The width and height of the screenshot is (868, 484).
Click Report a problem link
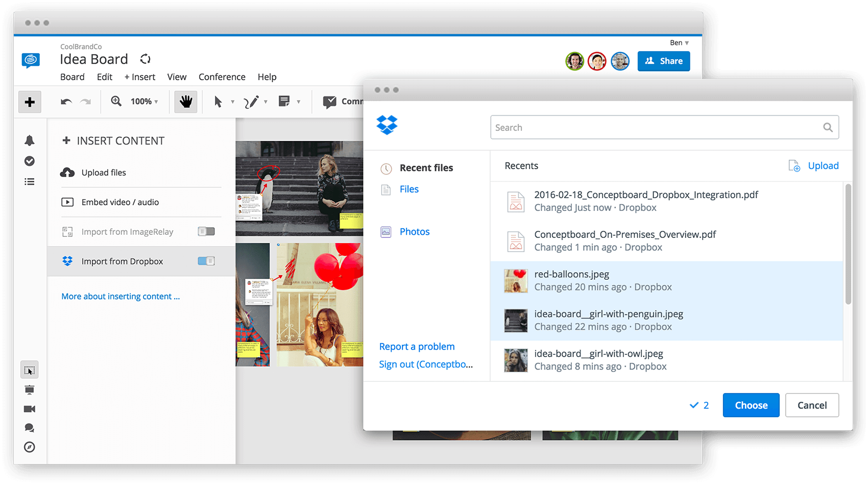[x=417, y=347]
